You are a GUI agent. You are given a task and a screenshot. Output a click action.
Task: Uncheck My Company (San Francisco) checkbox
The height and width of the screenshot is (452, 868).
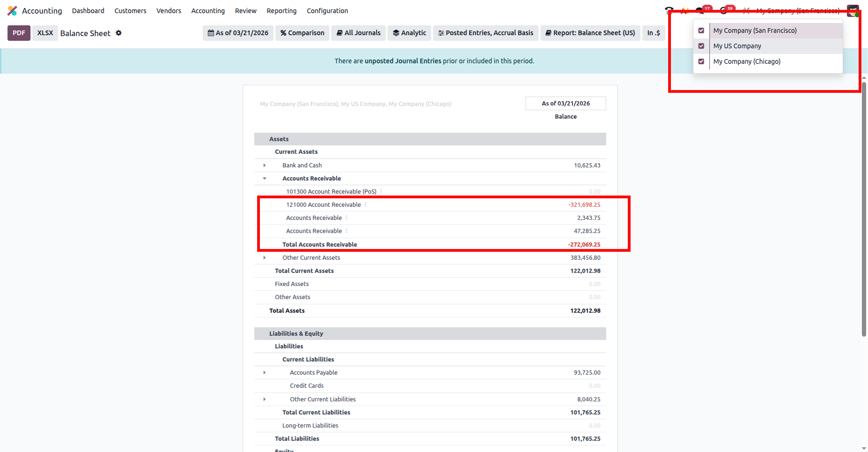[x=701, y=30]
